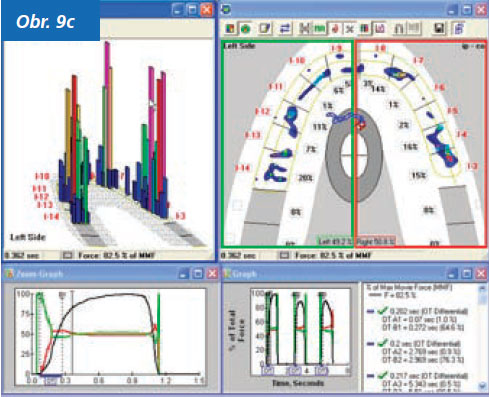Toggle checkmark for 0.2 sec DT Differential
The image size is (489, 397).
[383, 343]
